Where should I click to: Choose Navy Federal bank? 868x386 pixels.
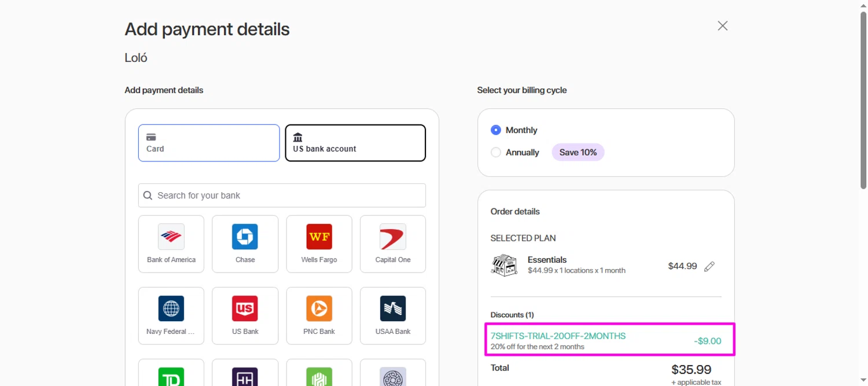(171, 316)
